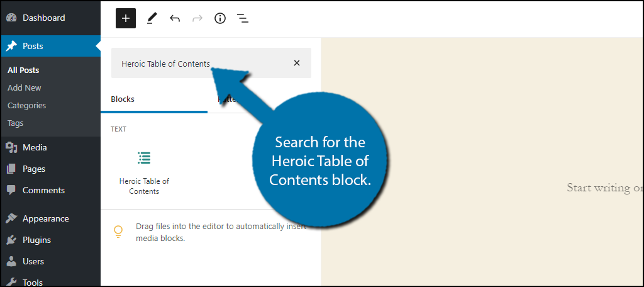Click the Redo arrow icon
This screenshot has height=287, width=644.
[x=197, y=18]
